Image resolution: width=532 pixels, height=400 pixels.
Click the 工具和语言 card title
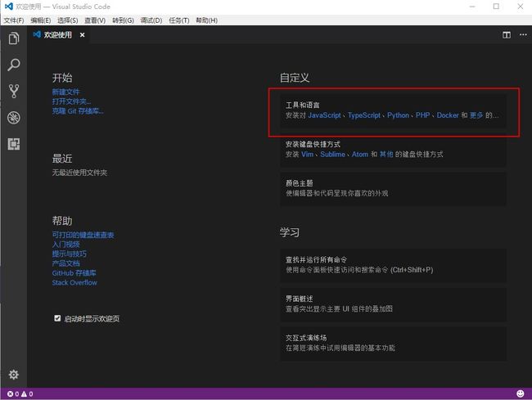pos(302,105)
